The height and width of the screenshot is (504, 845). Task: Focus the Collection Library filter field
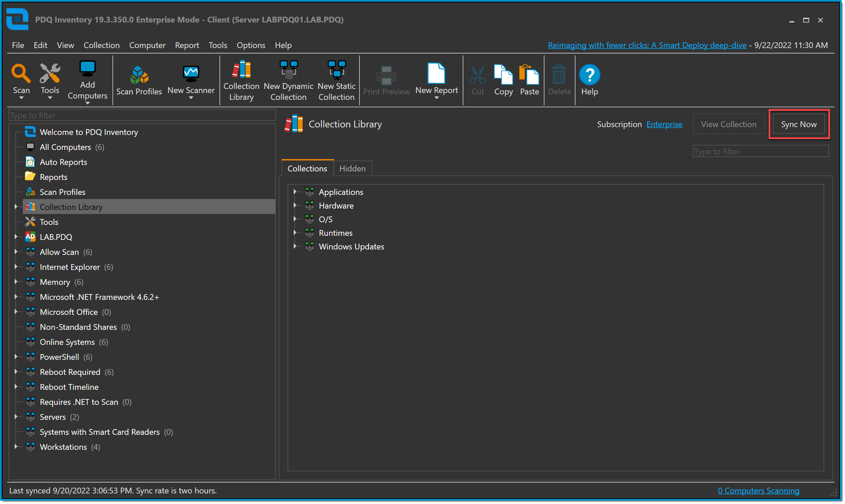point(760,151)
